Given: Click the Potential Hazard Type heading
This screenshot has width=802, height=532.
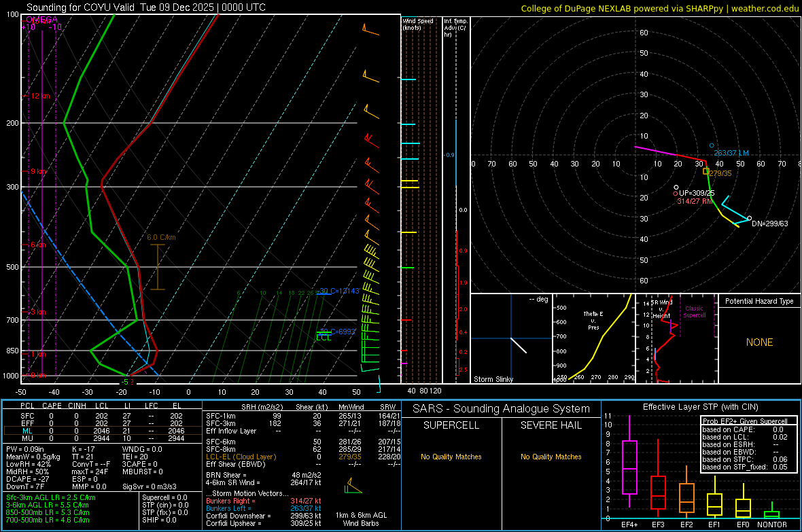Looking at the screenshot, I should pyautogui.click(x=759, y=301).
